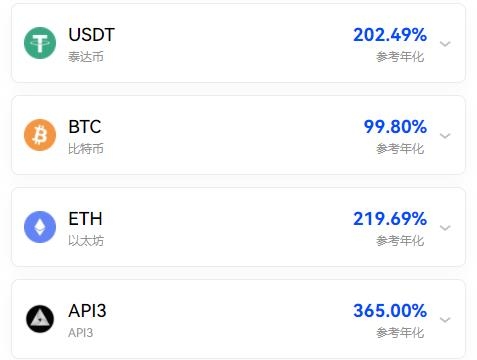The width and height of the screenshot is (477, 360).
Task: Select the BTC coin name label
Action: [x=85, y=127]
